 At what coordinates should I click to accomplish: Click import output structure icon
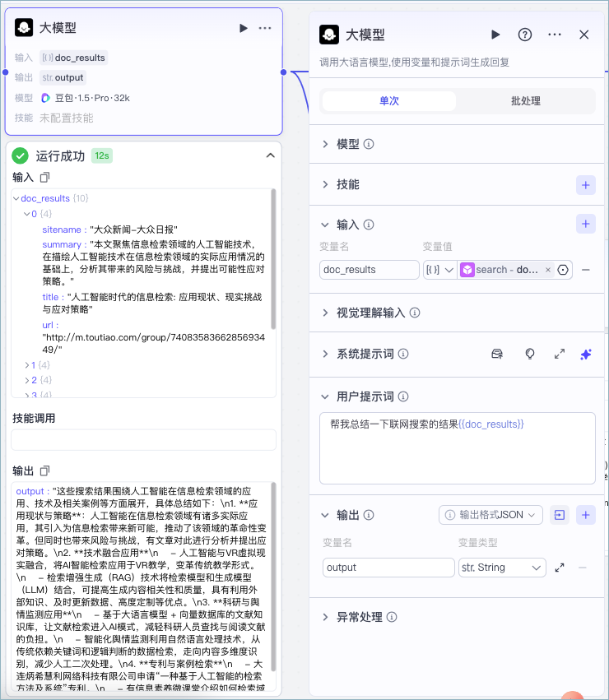(560, 515)
